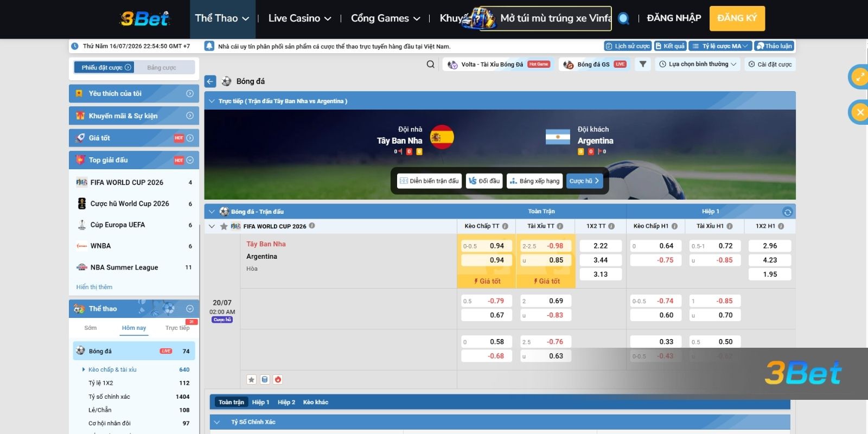Click the 3Bet logo in the header
Image resolution: width=868 pixels, height=434 pixels.
(x=144, y=18)
